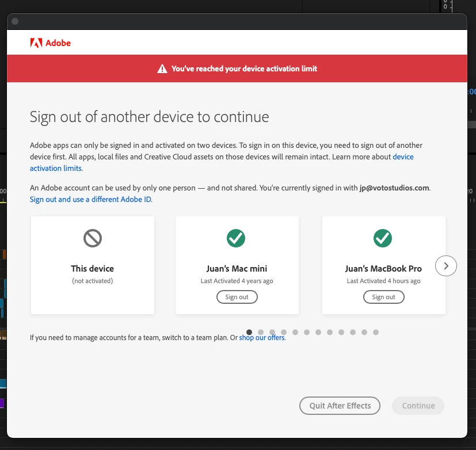Select the tenth carousel page dot
Screen dimensions: 476x450
[x=353, y=332]
